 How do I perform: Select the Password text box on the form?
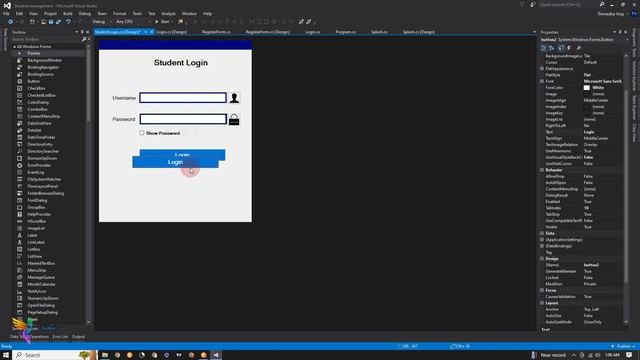[183, 119]
